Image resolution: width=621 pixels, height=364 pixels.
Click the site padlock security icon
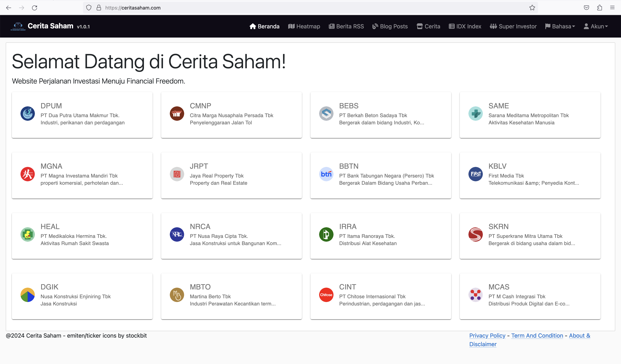pyautogui.click(x=99, y=8)
